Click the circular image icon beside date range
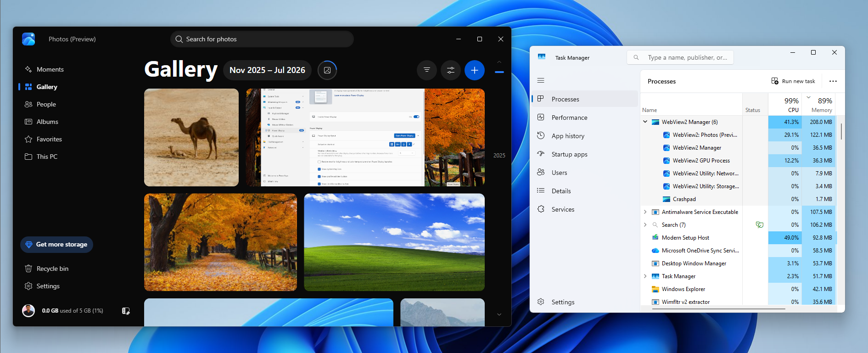 [x=327, y=70]
